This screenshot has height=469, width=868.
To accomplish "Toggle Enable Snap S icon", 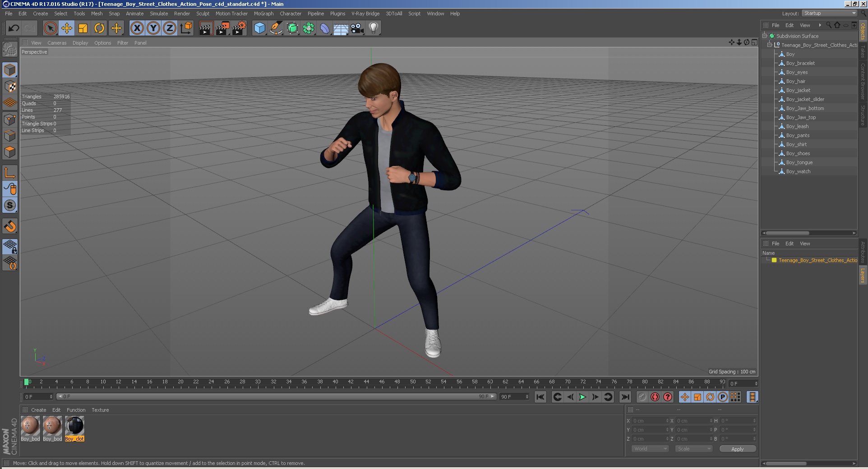I will [10, 205].
